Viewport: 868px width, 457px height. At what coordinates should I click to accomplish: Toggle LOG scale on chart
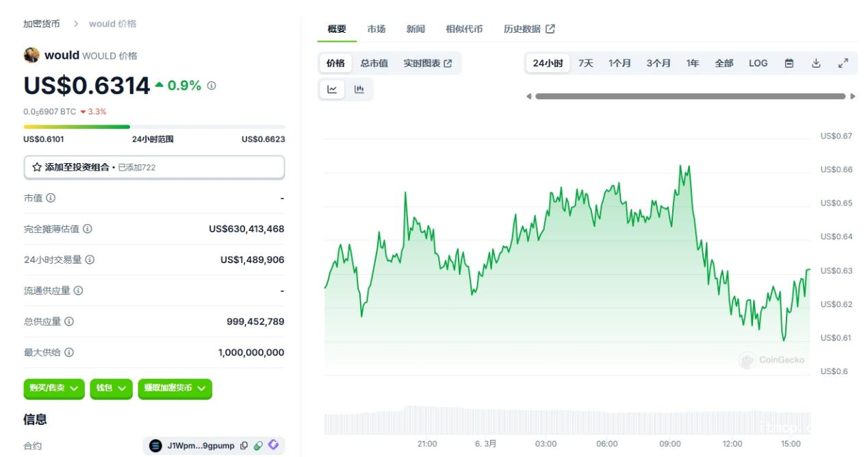point(758,63)
